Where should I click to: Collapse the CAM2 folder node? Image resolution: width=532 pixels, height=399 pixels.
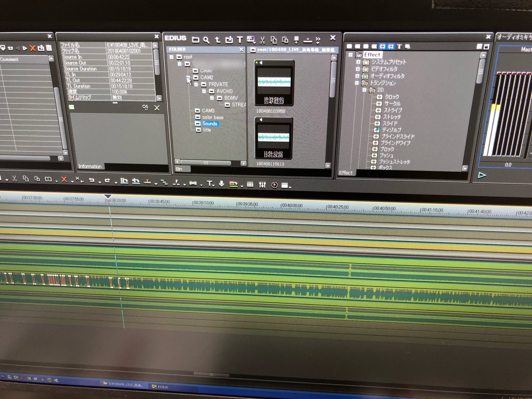188,78
